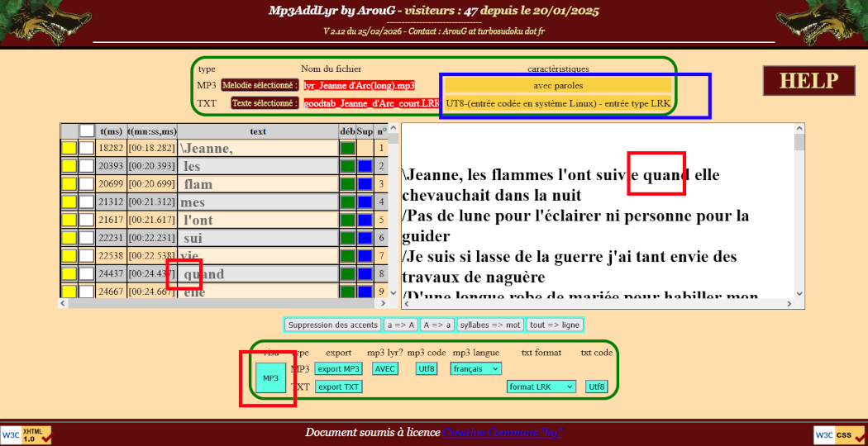The image size is (868, 446).
Task: Click the blue Sup square in row 2
Action: [x=365, y=167]
